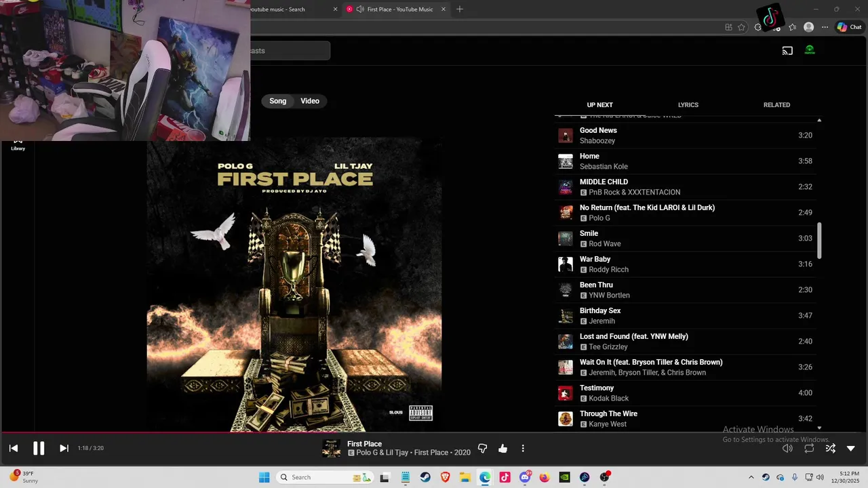Open File Explorer from taskbar
The width and height of the screenshot is (868, 488).
tap(465, 477)
